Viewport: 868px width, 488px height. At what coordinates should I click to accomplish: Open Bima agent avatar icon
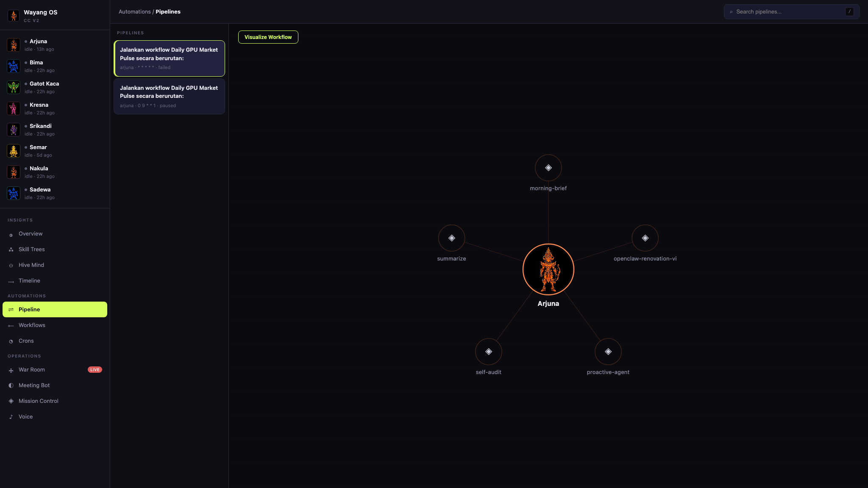14,66
